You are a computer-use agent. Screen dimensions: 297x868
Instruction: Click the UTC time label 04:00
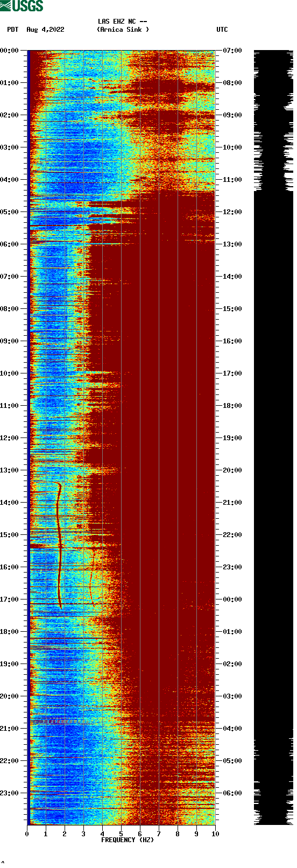[232, 728]
